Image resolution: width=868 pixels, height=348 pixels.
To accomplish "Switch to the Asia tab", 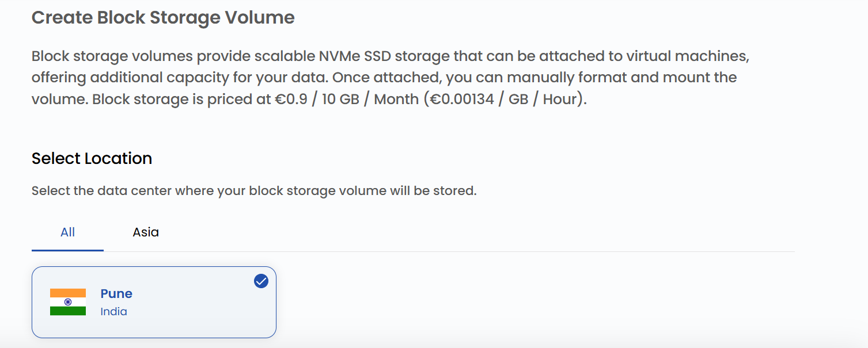I will [146, 232].
